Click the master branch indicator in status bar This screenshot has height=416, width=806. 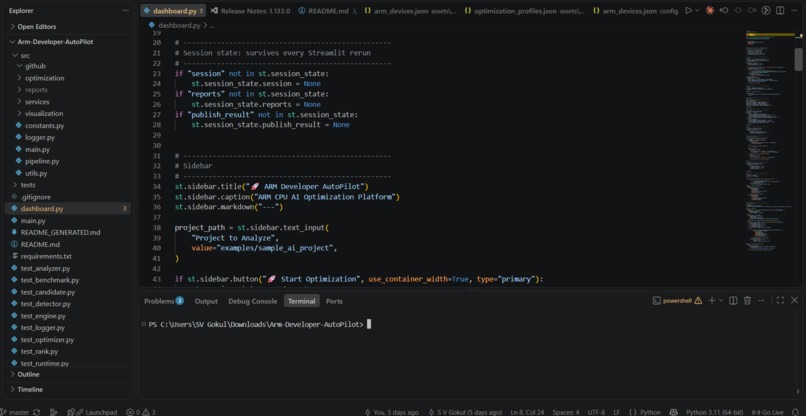tap(15, 412)
